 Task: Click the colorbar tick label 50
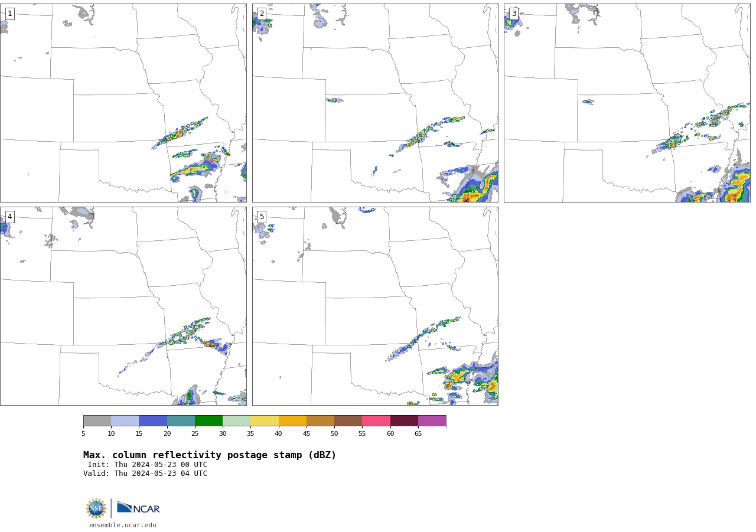[334, 434]
